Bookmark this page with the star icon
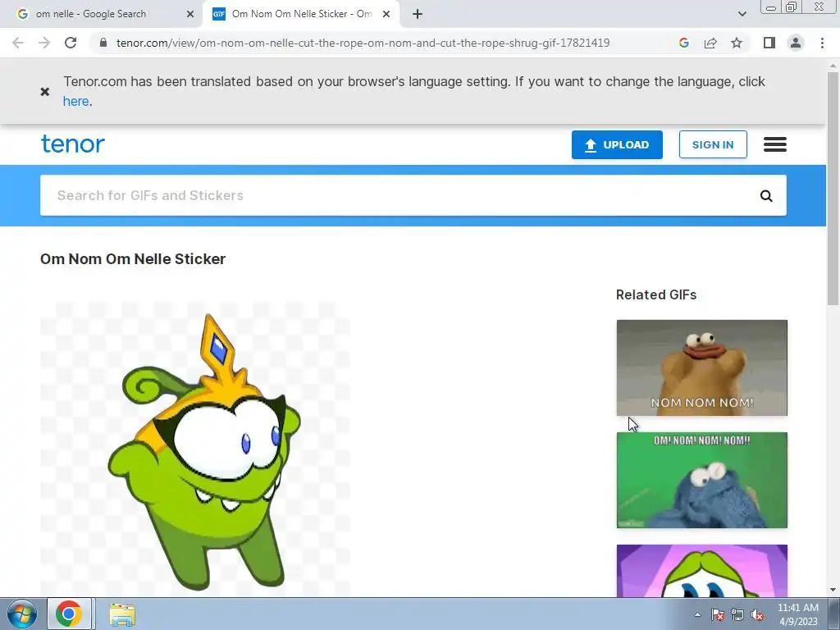840x630 pixels. tap(737, 43)
